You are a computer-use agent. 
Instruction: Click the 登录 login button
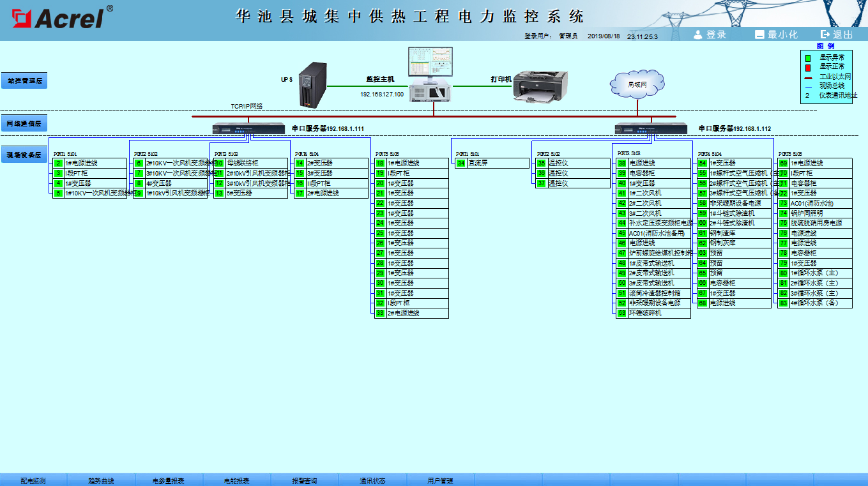coord(710,34)
